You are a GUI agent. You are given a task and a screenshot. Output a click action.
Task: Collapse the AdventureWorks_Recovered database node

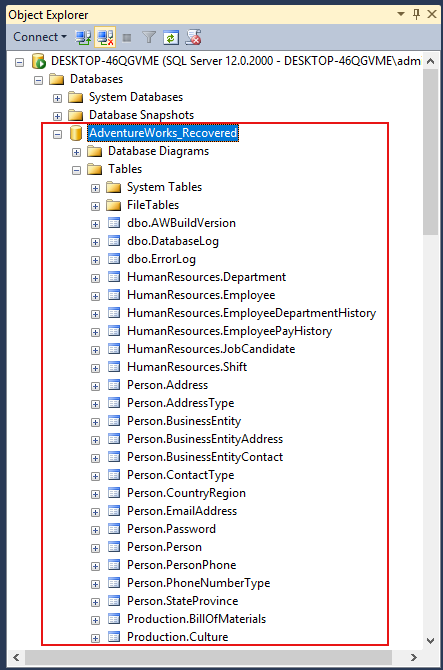pyautogui.click(x=57, y=134)
